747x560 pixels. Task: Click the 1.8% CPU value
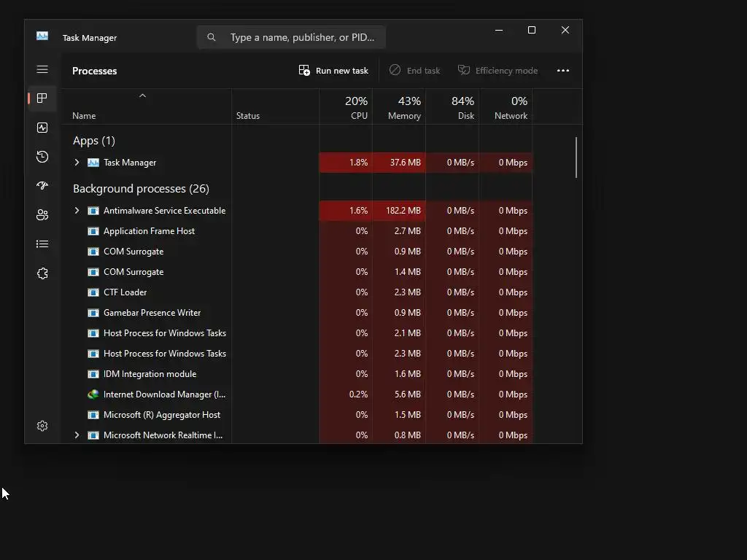(358, 163)
